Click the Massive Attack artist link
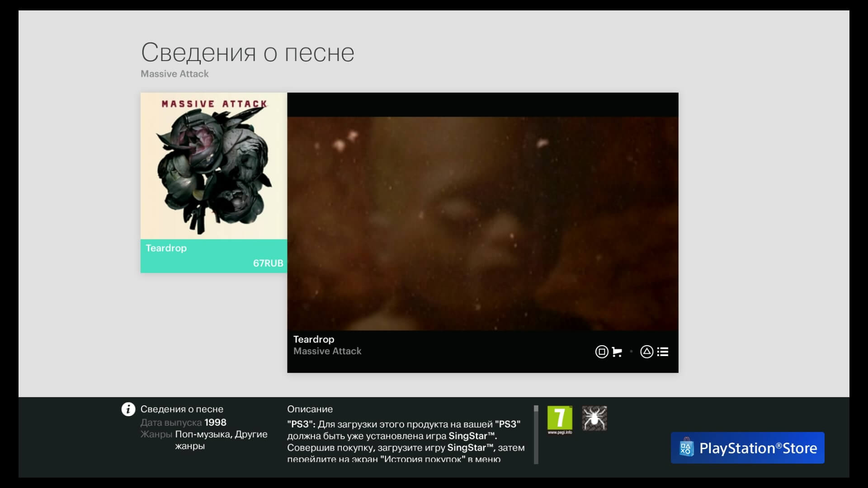 [x=175, y=74]
